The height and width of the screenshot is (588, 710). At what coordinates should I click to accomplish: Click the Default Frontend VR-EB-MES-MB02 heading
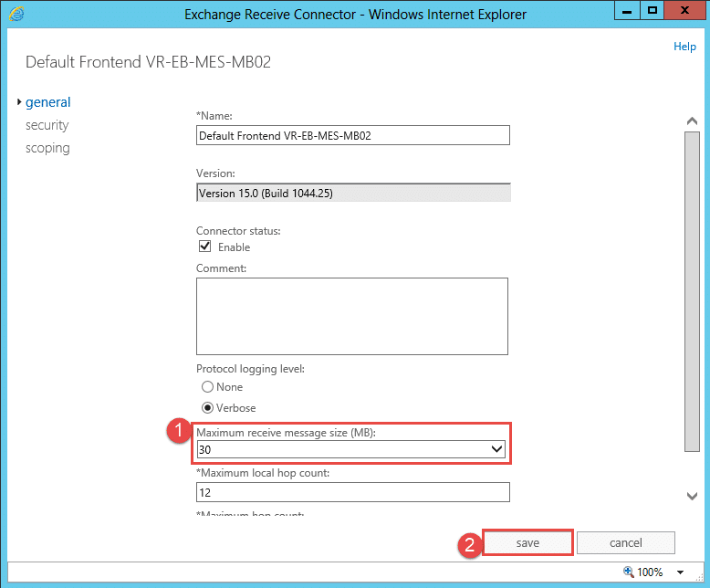(x=148, y=62)
